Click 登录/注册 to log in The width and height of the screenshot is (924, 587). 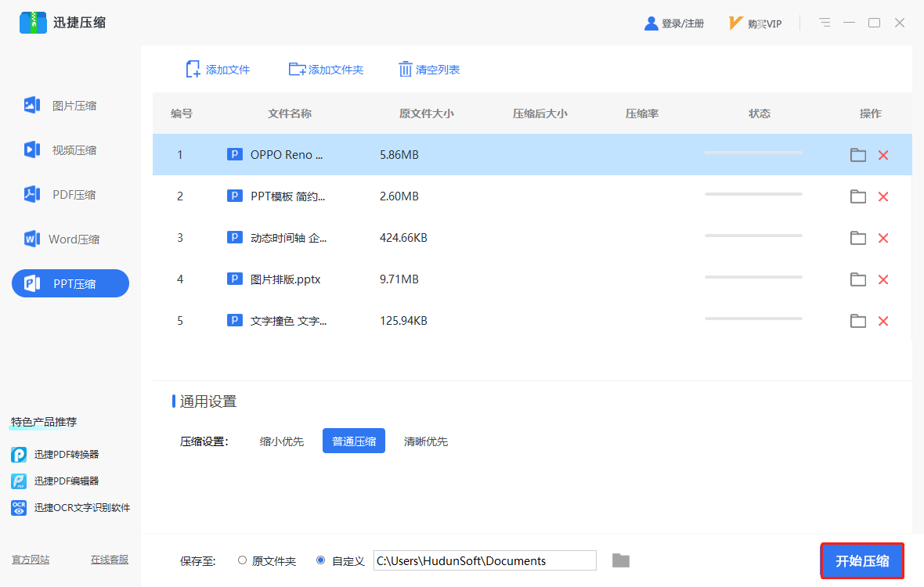coord(674,23)
